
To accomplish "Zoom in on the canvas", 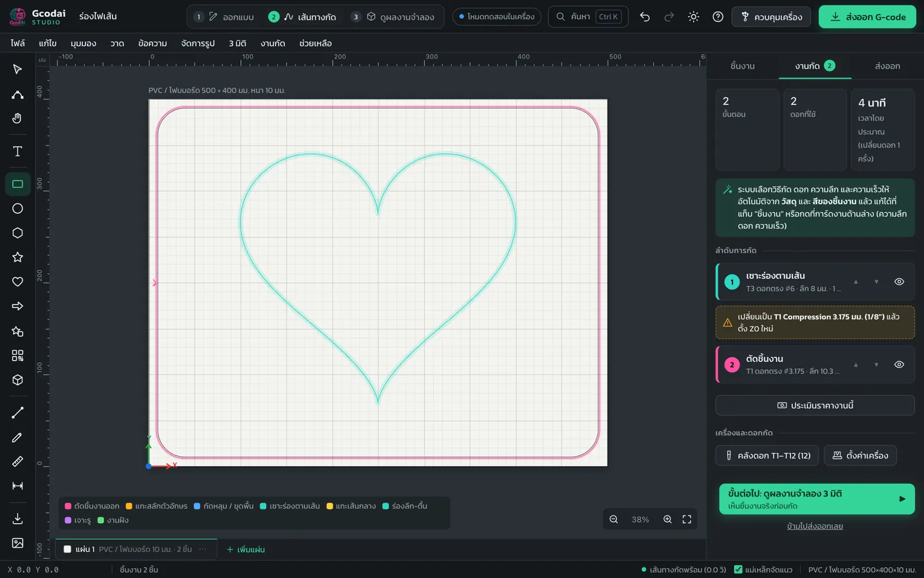I will tap(668, 520).
